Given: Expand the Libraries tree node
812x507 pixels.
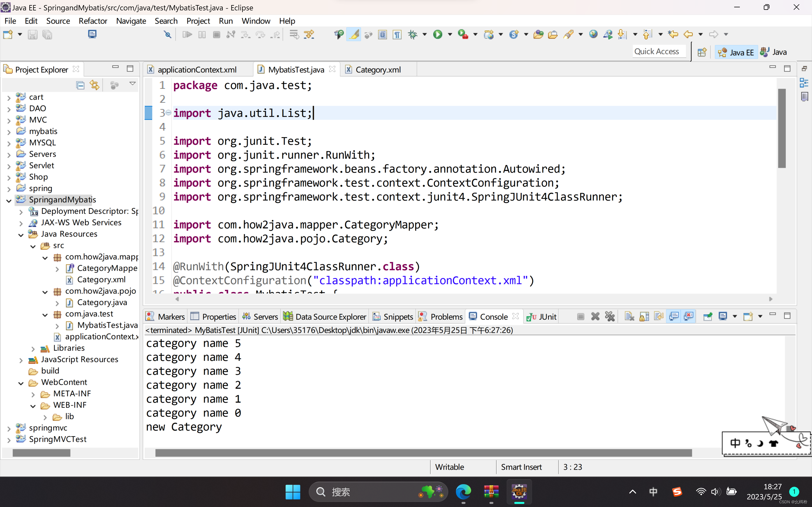Looking at the screenshot, I should coord(33,348).
